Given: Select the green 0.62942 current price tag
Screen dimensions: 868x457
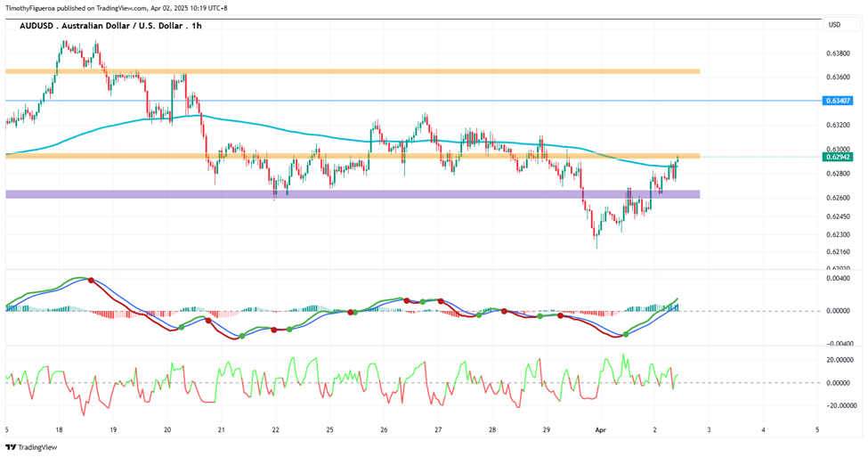Looking at the screenshot, I should coord(839,157).
